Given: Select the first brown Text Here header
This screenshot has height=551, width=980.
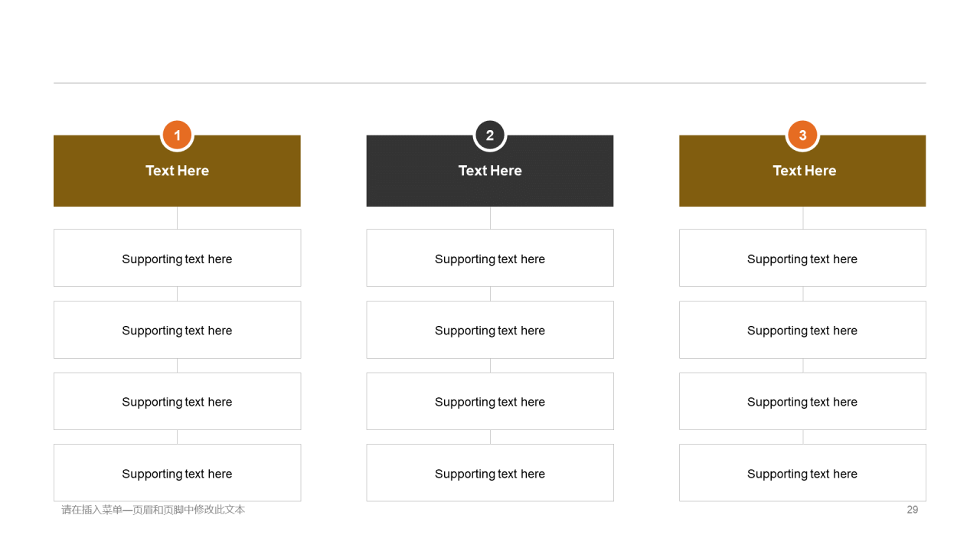Looking at the screenshot, I should click(177, 171).
